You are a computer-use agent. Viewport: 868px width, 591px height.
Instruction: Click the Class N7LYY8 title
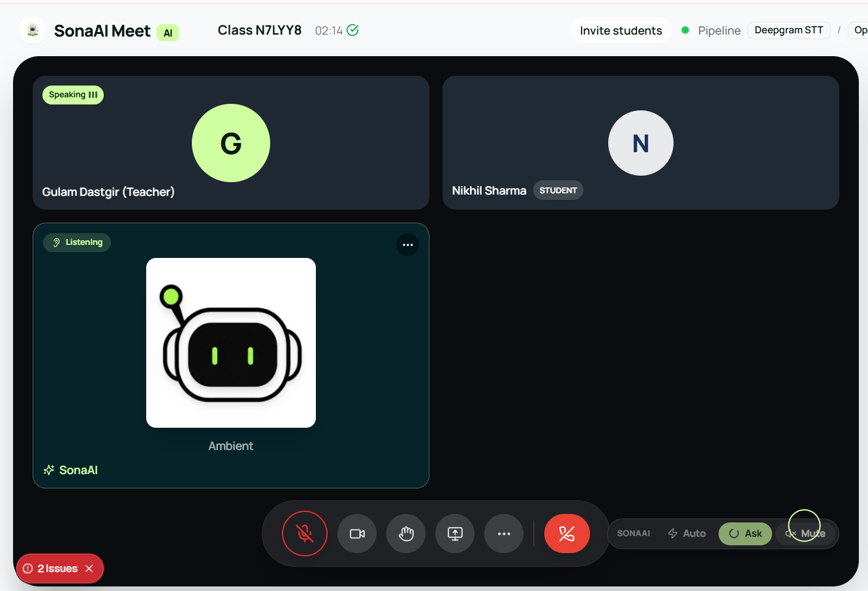coord(260,30)
